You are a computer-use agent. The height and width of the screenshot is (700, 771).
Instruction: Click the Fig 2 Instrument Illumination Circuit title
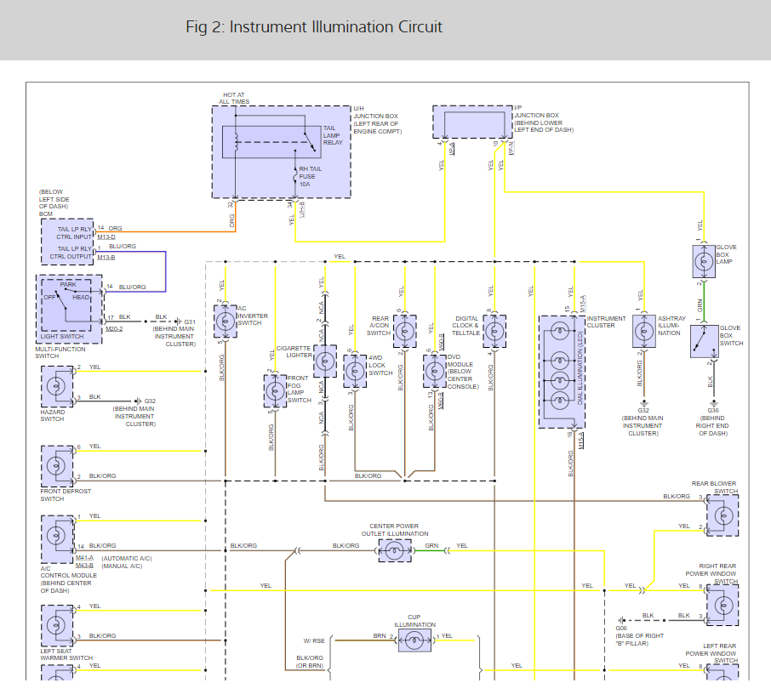coord(314,27)
